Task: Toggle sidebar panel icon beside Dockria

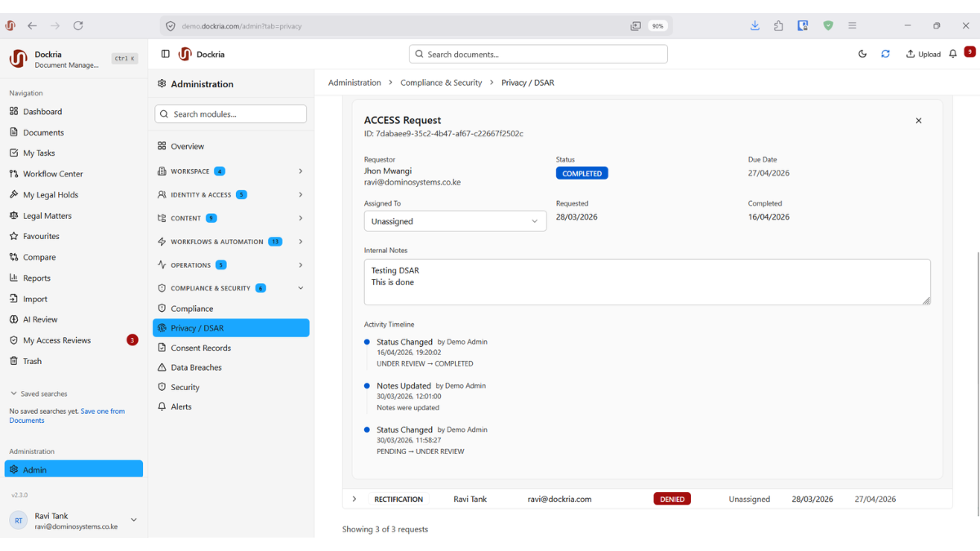Action: pos(165,54)
